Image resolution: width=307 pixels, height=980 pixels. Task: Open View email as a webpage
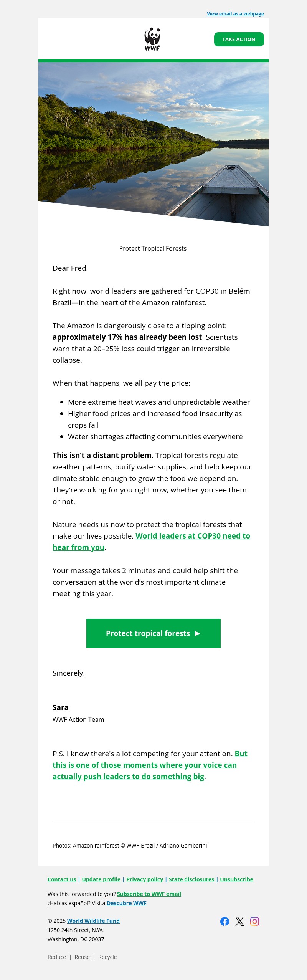[x=234, y=13]
